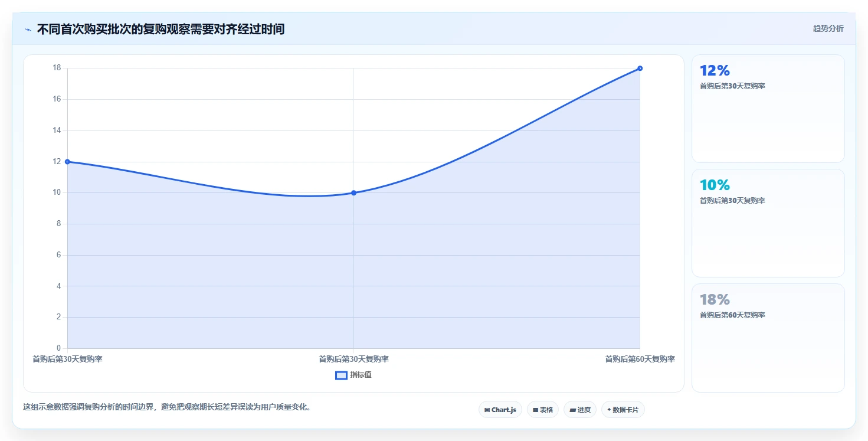Click the x-axis label 首购后第60天复购率

pos(640,359)
